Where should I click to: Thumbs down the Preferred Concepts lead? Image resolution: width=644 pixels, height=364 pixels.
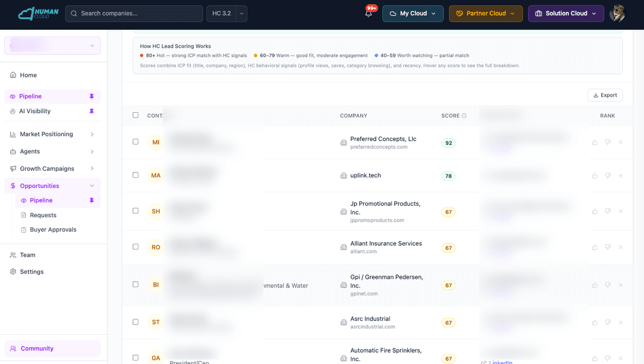point(608,142)
